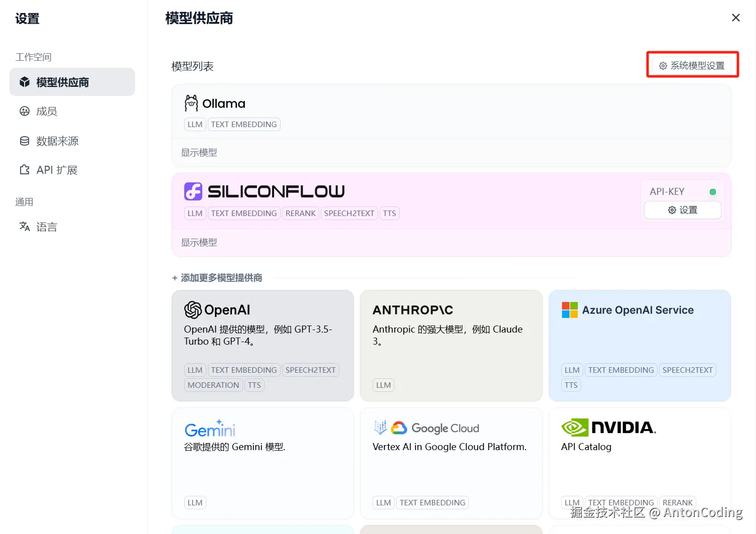Click "API Catalog" text on NVIDIA card

point(586,447)
